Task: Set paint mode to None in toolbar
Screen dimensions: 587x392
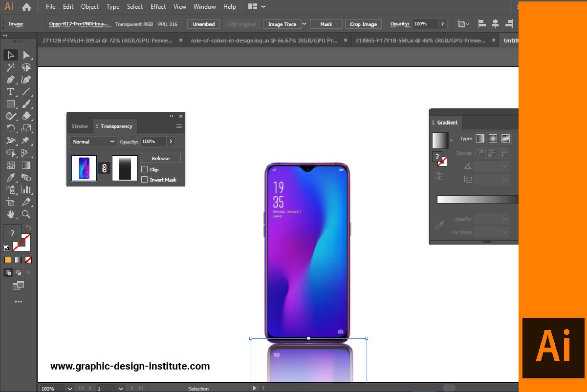Action: point(28,260)
